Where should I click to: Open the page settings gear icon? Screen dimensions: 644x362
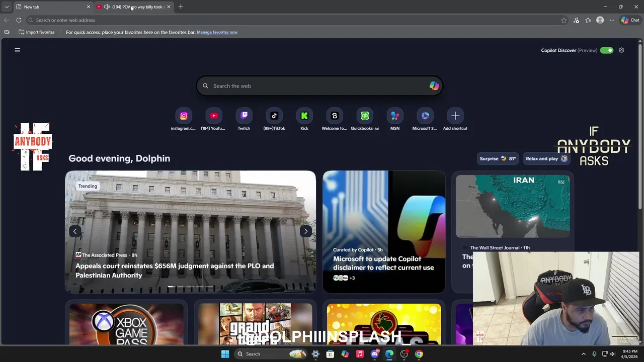[x=621, y=50]
